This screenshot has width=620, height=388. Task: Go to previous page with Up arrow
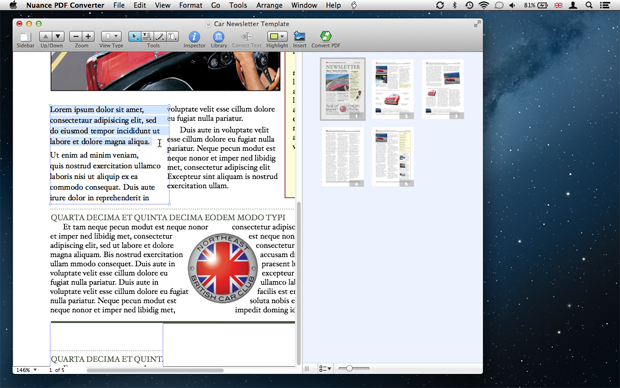(45, 37)
